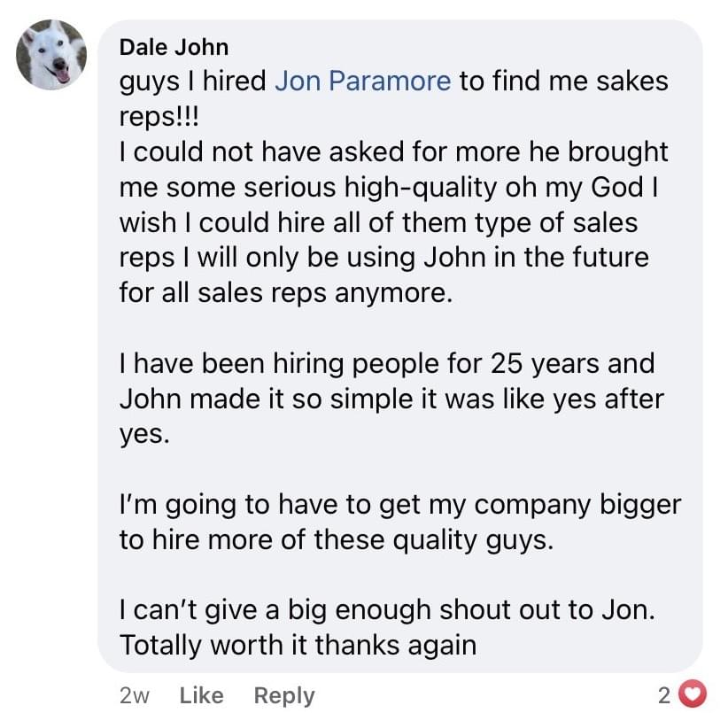Screen dimensions: 728x713
Task: Click the "I could not have asked" line
Action: click(393, 152)
